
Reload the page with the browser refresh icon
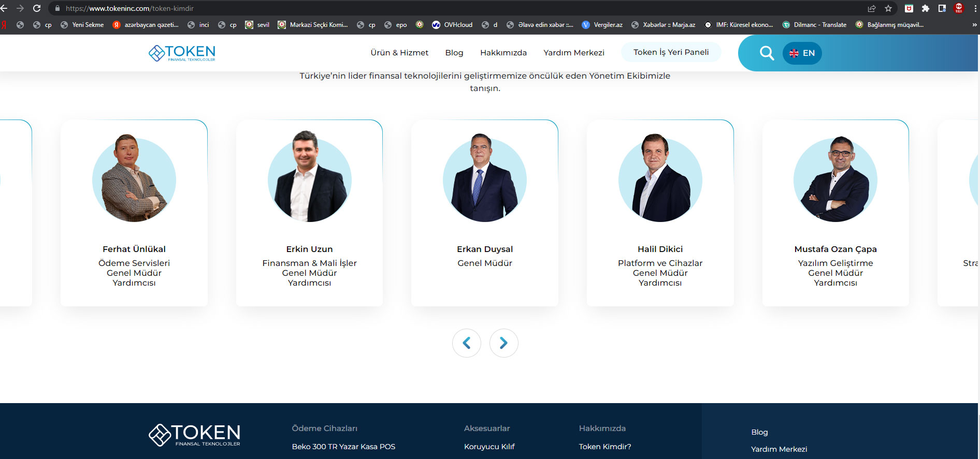click(x=37, y=8)
